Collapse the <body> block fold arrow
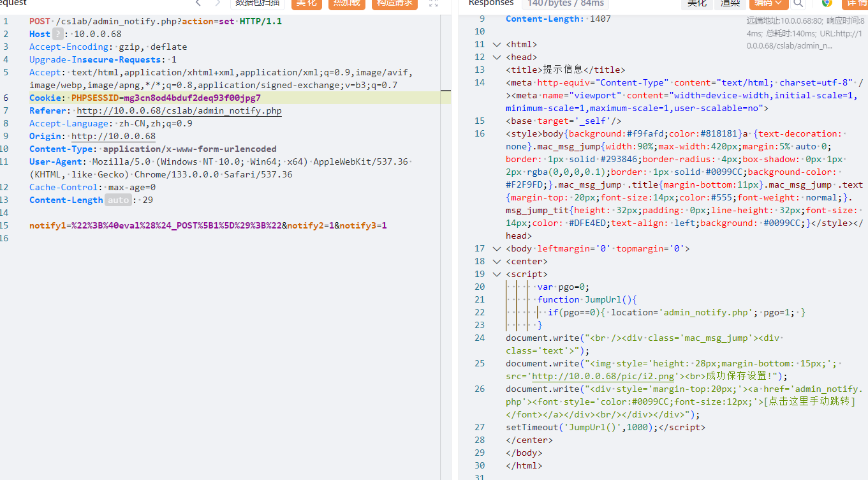 pyautogui.click(x=497, y=248)
